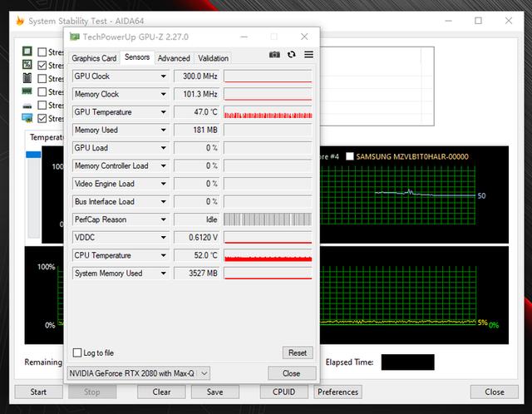Open the GPU Load sensor dropdown

pos(164,148)
